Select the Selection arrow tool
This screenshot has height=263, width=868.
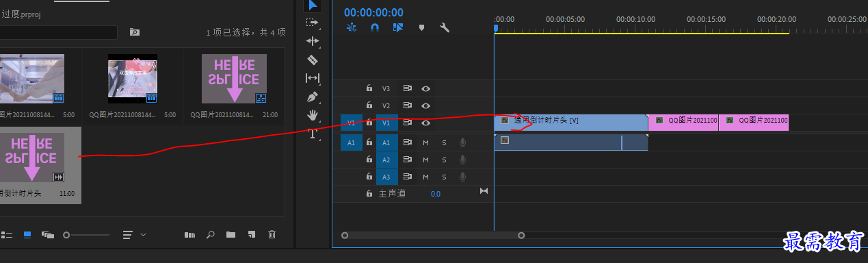[313, 6]
